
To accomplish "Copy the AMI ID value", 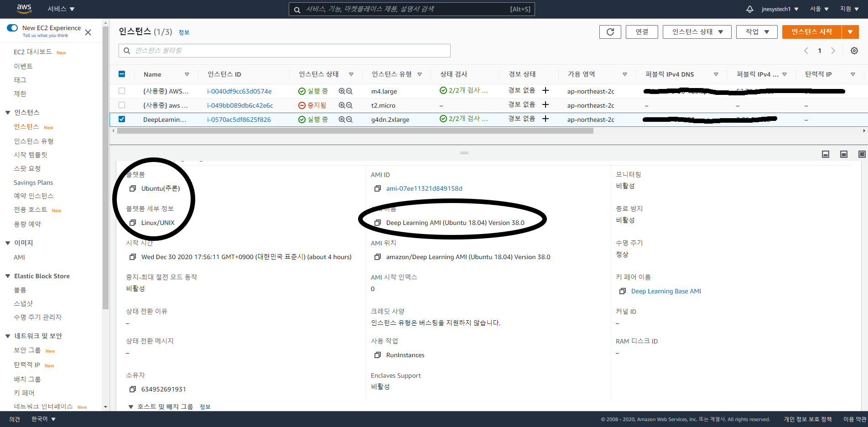I will point(378,188).
